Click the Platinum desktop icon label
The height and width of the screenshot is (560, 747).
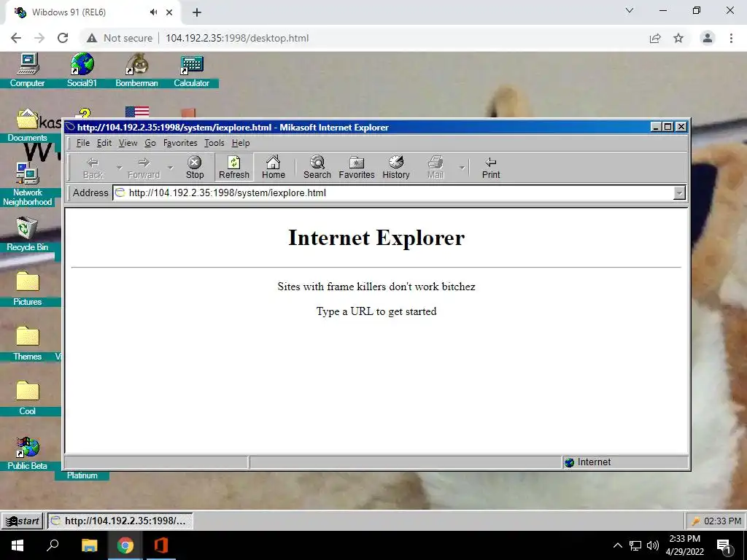(x=82, y=475)
